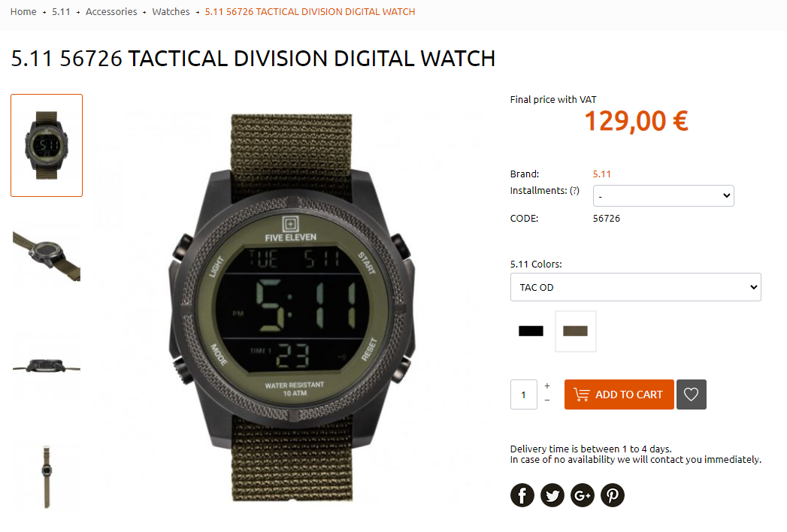Click the Google Plus share icon
The width and height of the screenshot is (787, 532).
coord(583,495)
